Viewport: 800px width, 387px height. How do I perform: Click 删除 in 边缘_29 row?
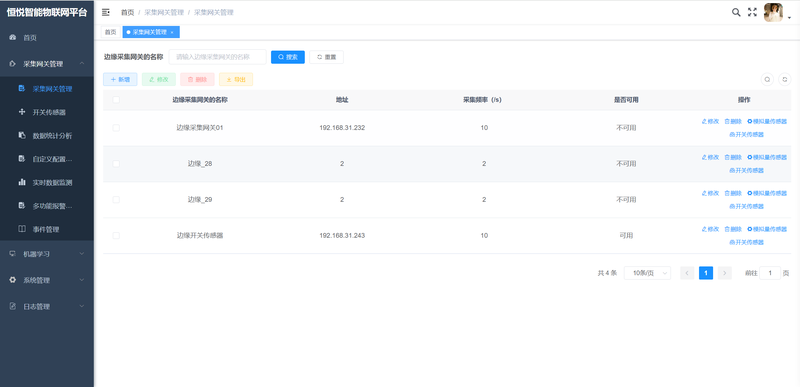733,193
